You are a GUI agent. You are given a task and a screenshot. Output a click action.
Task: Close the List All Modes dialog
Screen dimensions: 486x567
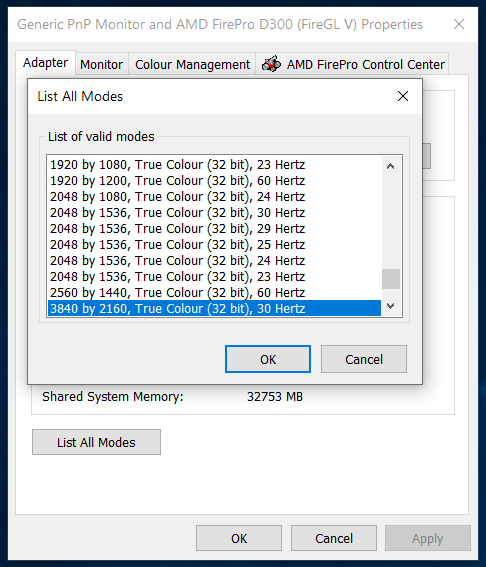tap(403, 96)
